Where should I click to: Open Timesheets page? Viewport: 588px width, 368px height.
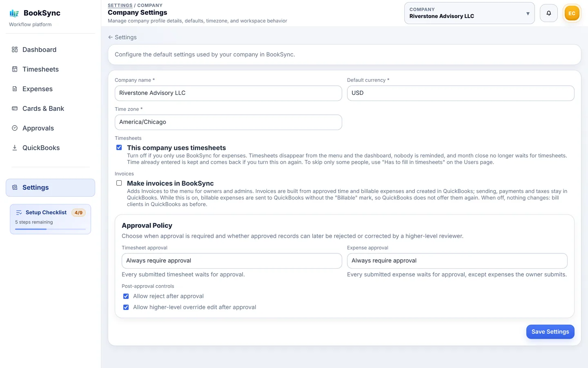click(x=50, y=69)
